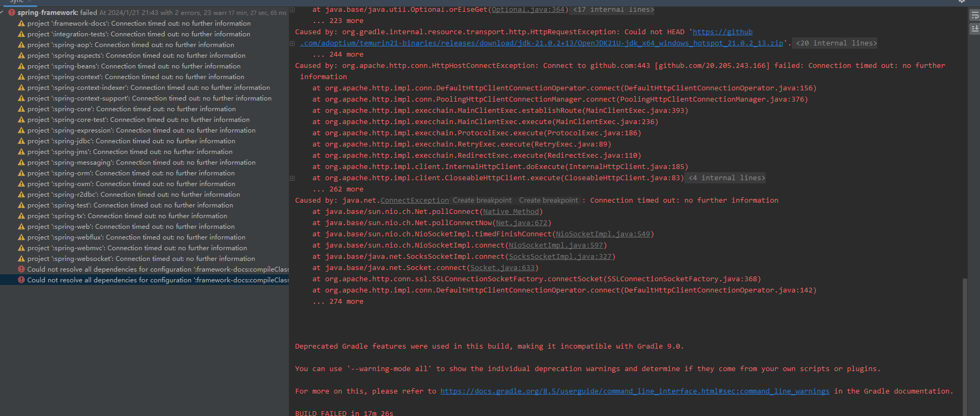The image size is (980, 416).
Task: Open the adoptium temurin21 JDK download link
Action: click(541, 43)
